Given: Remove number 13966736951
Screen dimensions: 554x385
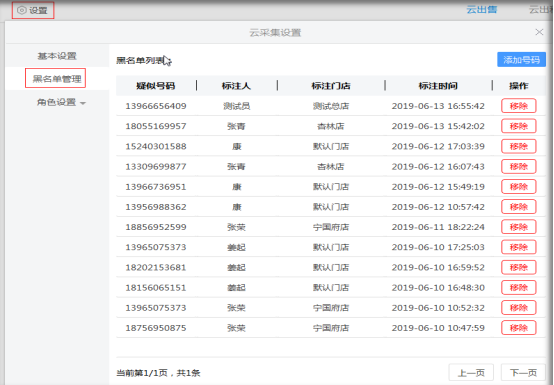Looking at the screenshot, I should (518, 186).
